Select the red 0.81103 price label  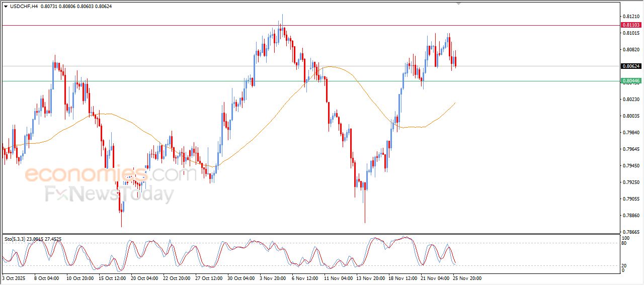[x=630, y=25]
